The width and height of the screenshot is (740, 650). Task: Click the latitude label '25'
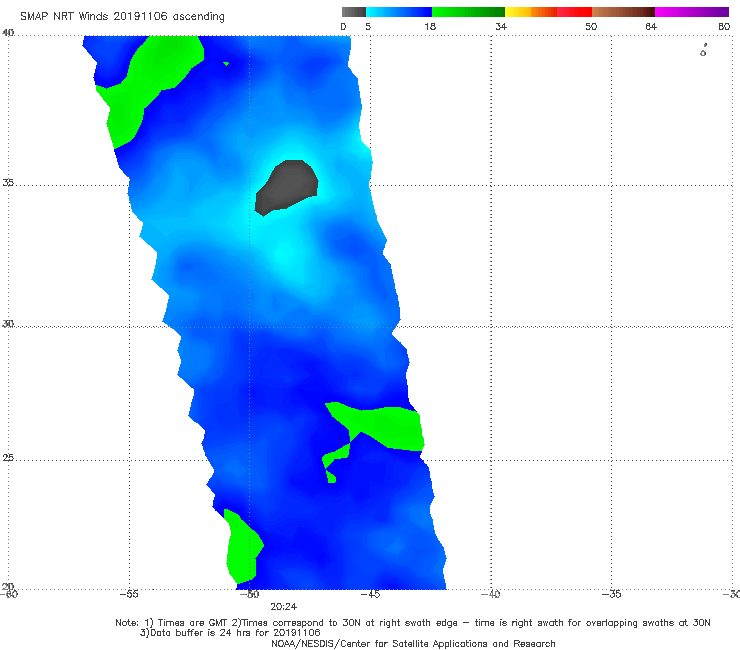tap(8, 457)
